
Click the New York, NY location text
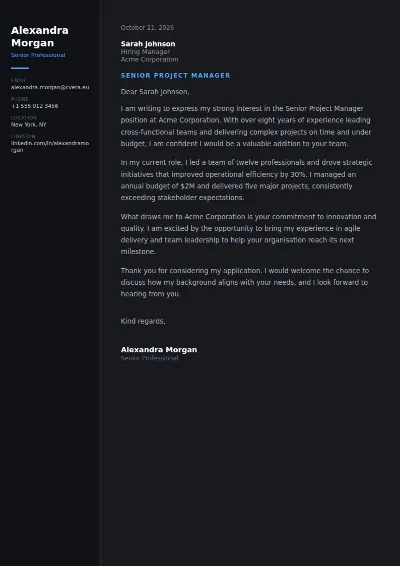(x=29, y=125)
